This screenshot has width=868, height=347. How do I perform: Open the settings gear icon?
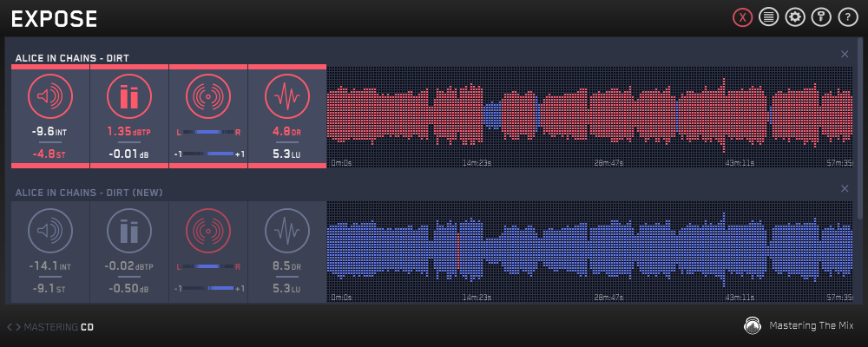pyautogui.click(x=795, y=17)
